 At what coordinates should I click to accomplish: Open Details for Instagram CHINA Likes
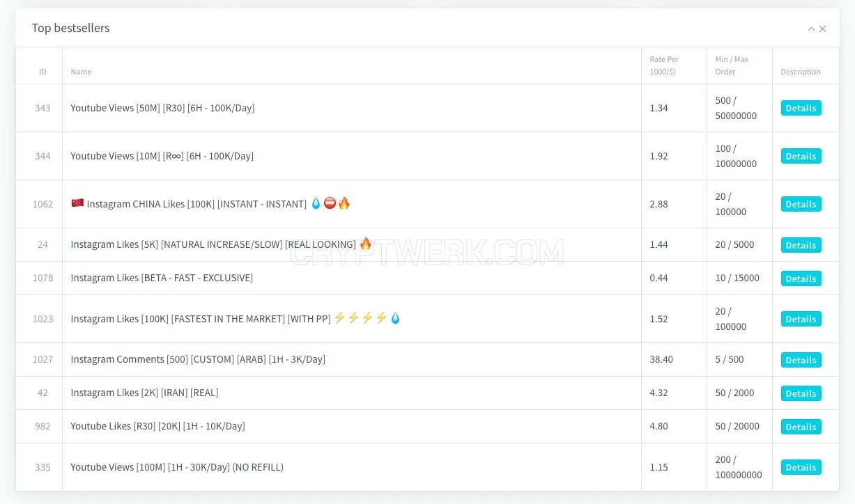point(801,204)
